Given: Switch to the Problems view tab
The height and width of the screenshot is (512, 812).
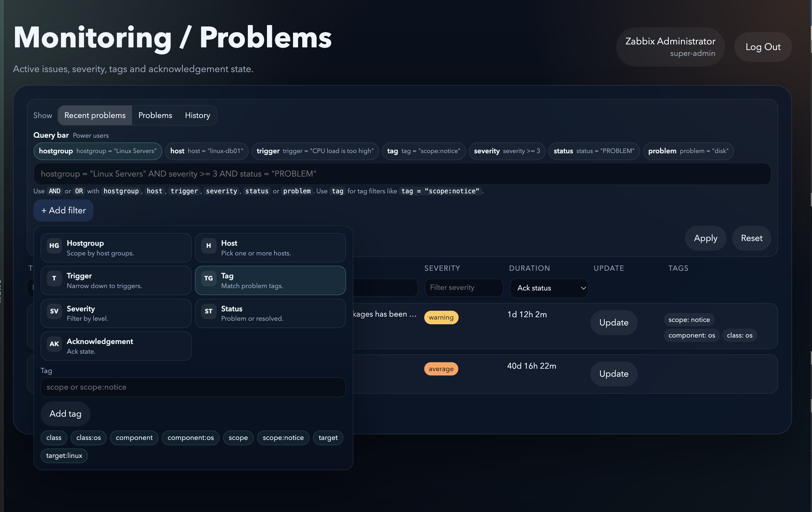Looking at the screenshot, I should coord(155,115).
